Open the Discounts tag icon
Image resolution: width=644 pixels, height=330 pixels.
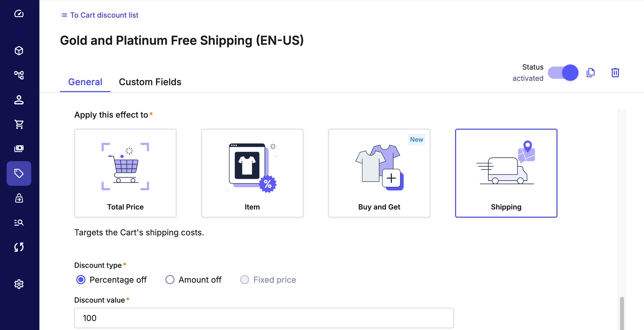click(19, 173)
